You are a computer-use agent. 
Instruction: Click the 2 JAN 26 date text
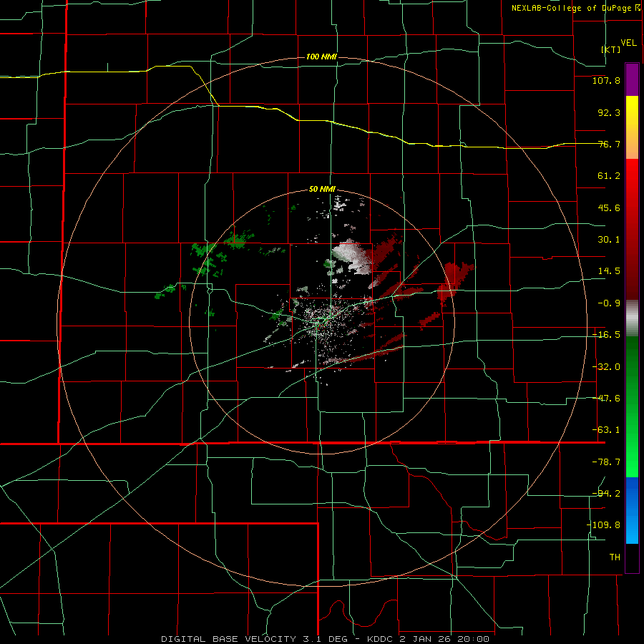coord(425,639)
